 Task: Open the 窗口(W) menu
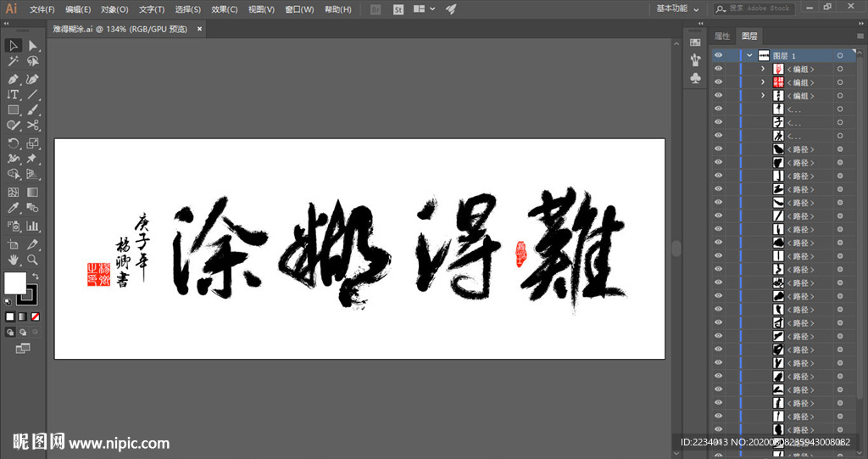(299, 9)
